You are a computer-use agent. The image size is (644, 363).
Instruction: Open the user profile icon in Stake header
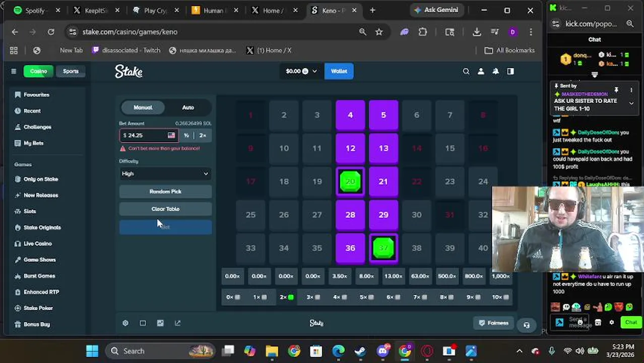481,72
